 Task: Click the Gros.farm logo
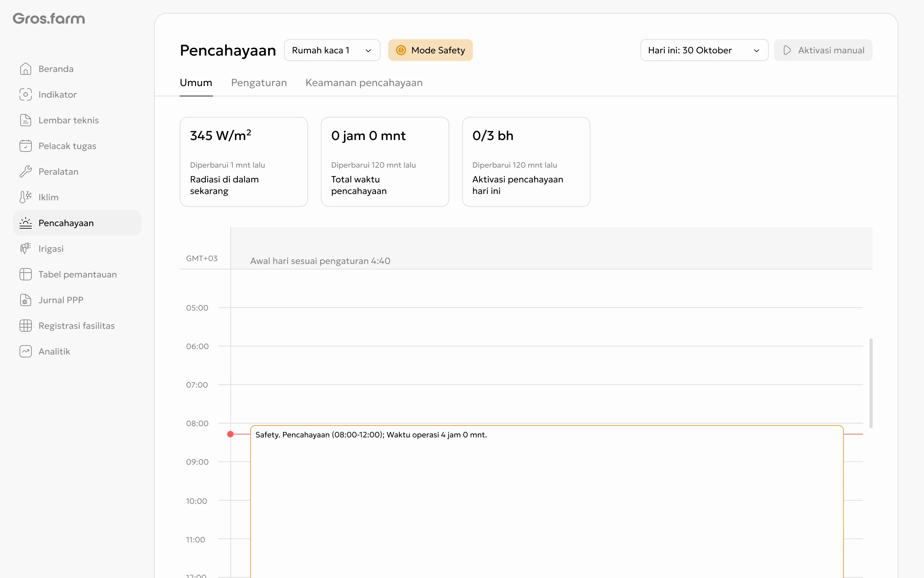(49, 18)
